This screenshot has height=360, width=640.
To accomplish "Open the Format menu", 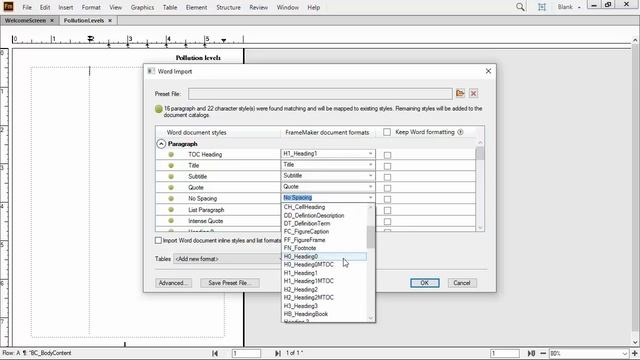I will click(x=91, y=7).
